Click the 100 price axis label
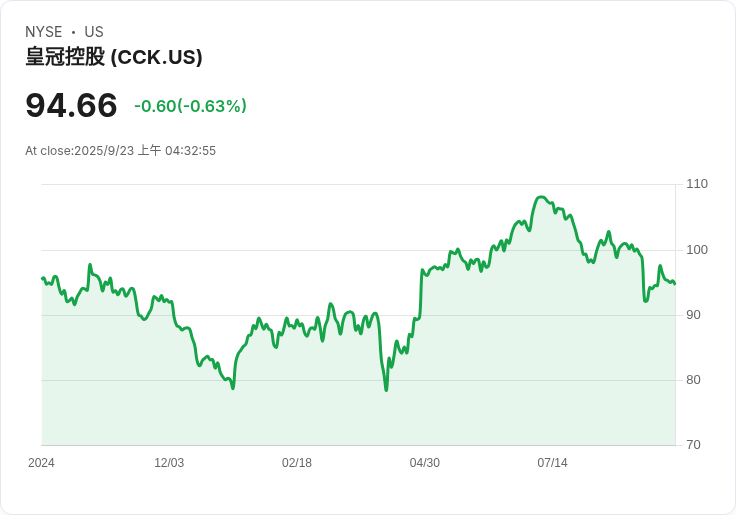This screenshot has width=736, height=515. click(697, 249)
